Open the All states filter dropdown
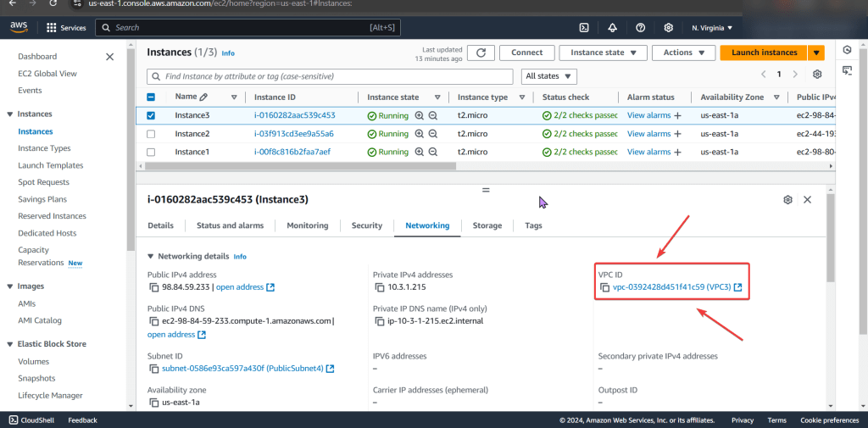 tap(549, 76)
